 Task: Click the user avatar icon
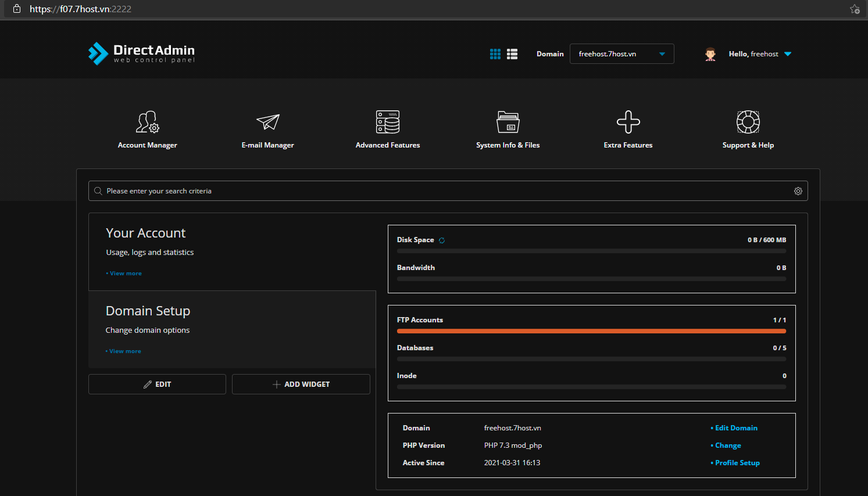point(710,54)
